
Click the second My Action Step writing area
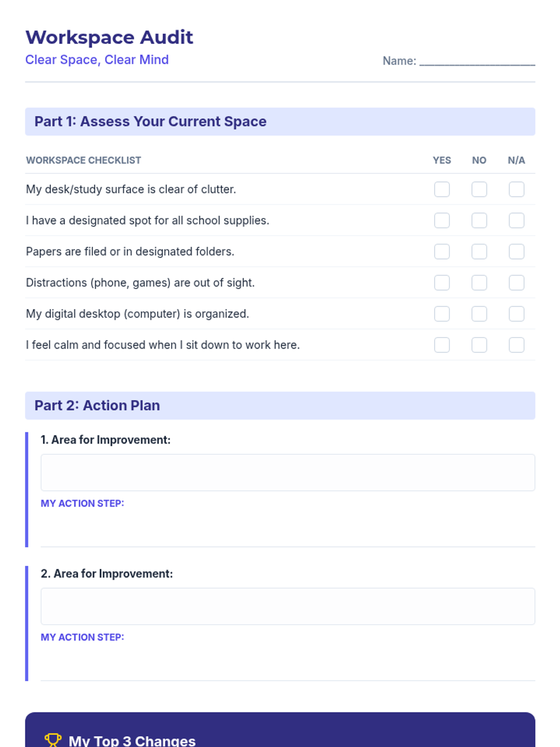tap(288, 663)
